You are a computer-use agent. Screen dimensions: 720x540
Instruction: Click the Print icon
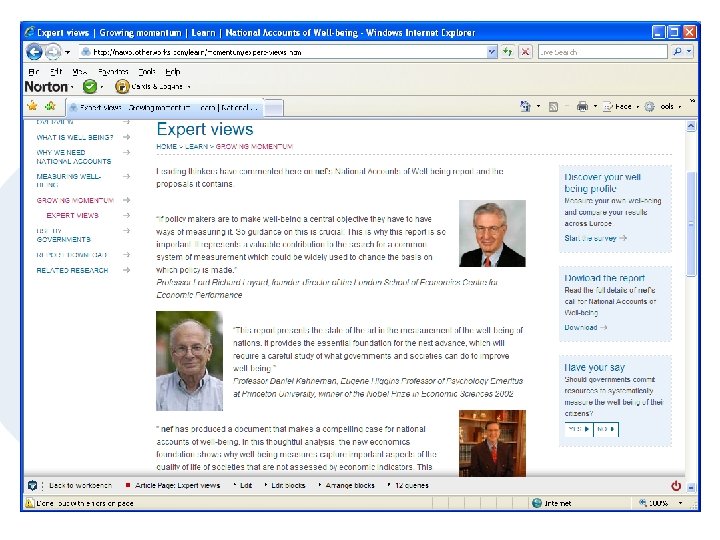click(582, 107)
